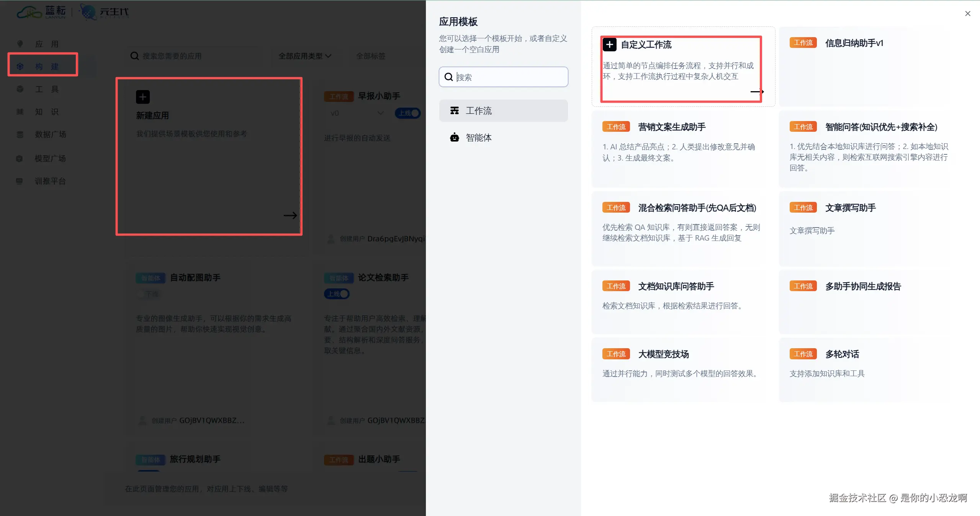Click the template 搜索 input field
Screen dimensions: 980x516
coord(509,77)
